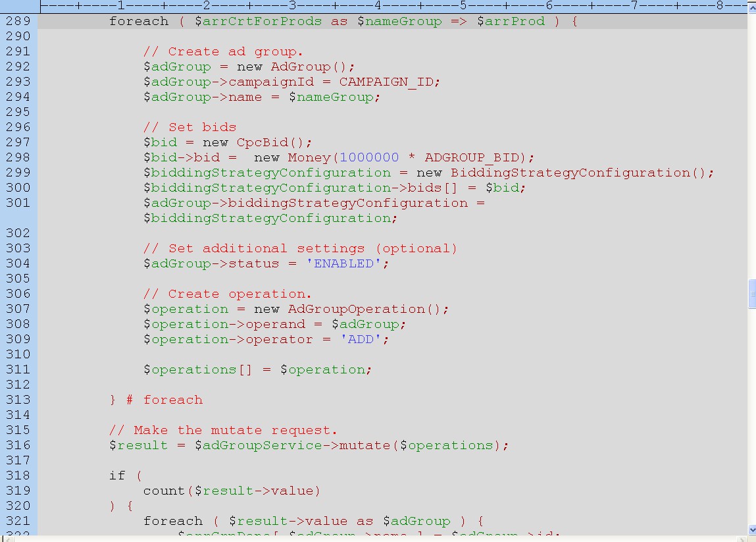
Task: Click the scroll down arrow of the vertical scrollbar
Action: 751,529
